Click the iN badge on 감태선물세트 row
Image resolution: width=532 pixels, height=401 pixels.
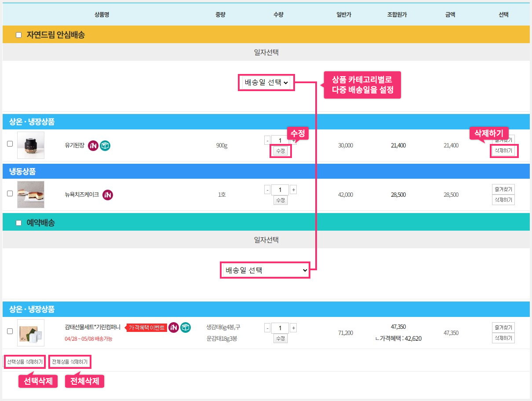(x=174, y=327)
